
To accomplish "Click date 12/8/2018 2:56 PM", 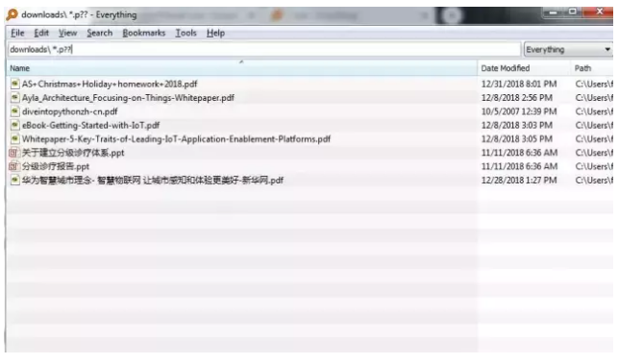I will [517, 98].
